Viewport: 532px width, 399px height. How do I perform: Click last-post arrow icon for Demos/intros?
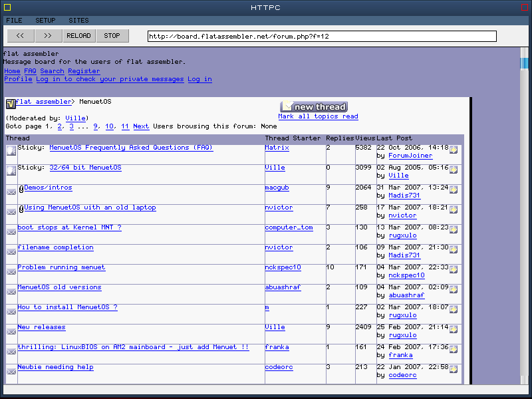point(454,190)
